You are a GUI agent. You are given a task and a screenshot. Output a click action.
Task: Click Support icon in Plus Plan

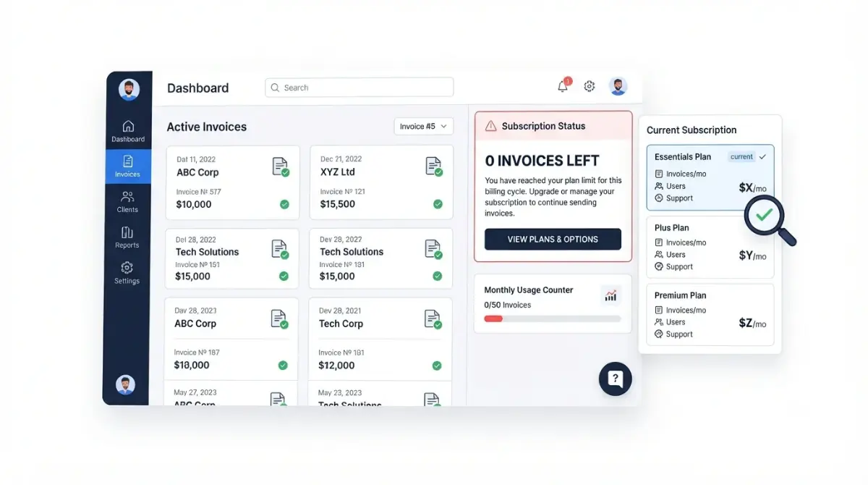click(659, 266)
